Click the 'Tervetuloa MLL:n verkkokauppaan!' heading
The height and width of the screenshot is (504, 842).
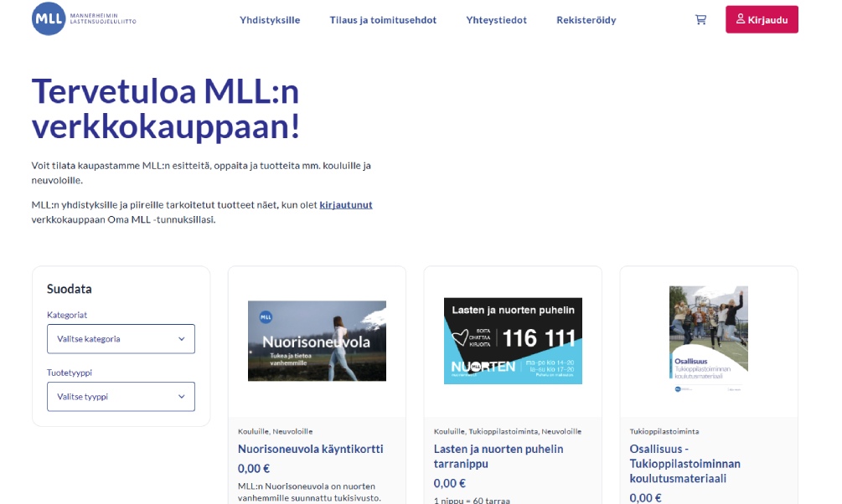165,109
